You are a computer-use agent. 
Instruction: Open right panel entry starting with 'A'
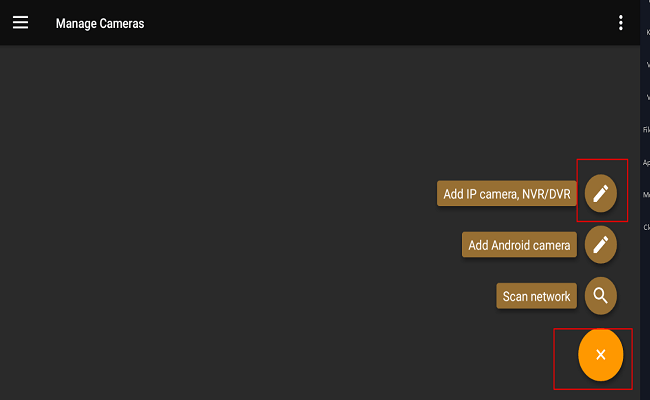[646, 162]
